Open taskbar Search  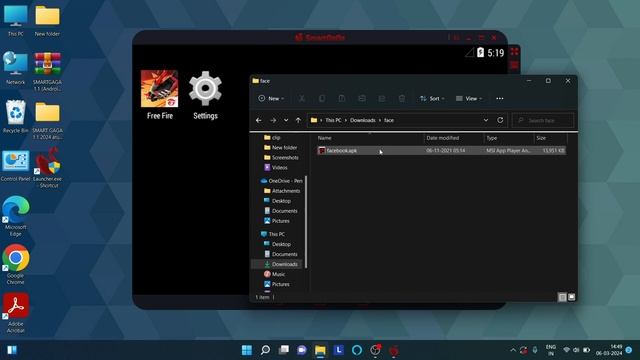(265, 350)
